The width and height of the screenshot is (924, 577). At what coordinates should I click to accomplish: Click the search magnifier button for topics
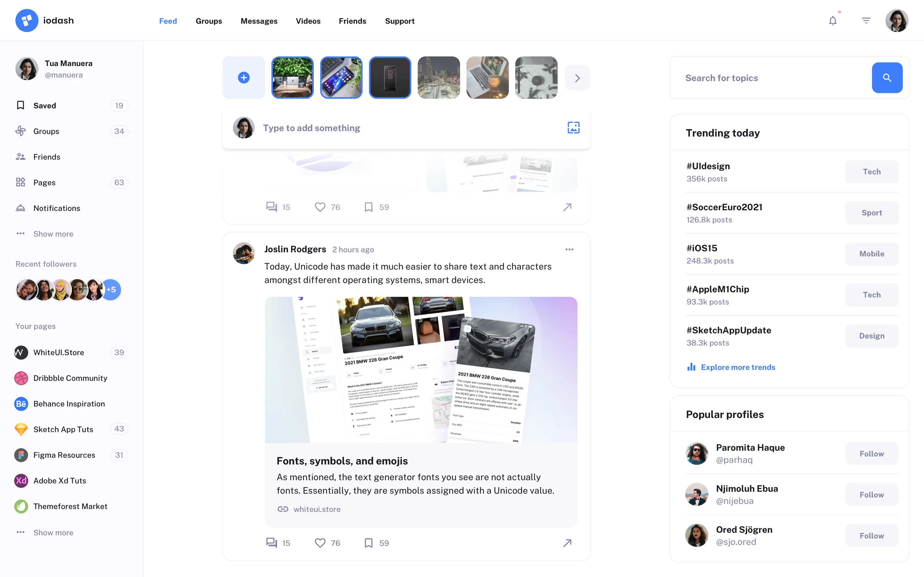887,78
